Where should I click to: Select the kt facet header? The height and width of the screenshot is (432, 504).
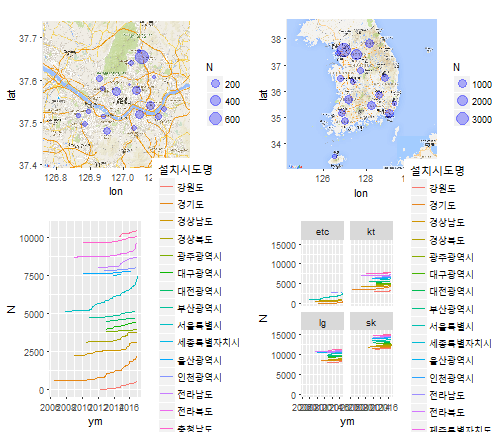coord(371,231)
